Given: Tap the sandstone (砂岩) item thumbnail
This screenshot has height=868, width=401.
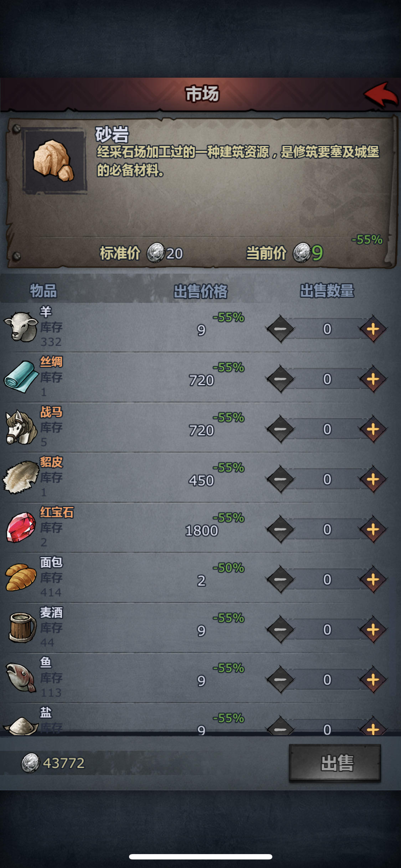Looking at the screenshot, I should point(55,161).
